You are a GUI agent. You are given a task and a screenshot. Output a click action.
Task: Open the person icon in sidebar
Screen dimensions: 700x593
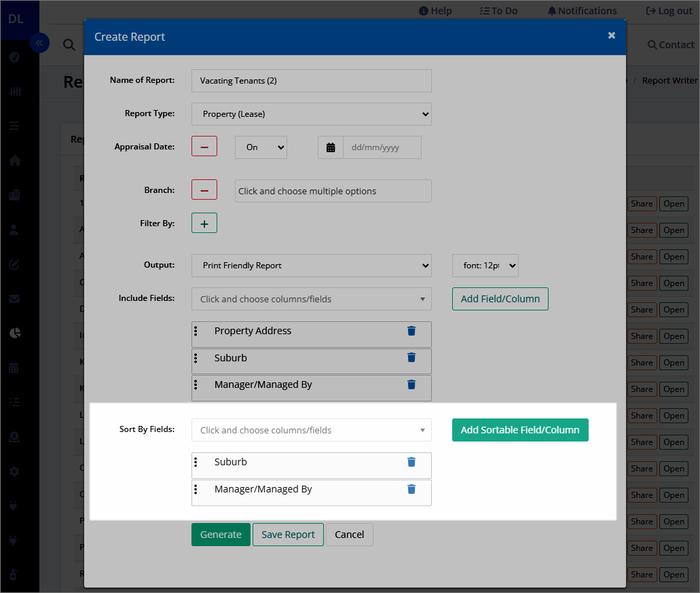(14, 230)
